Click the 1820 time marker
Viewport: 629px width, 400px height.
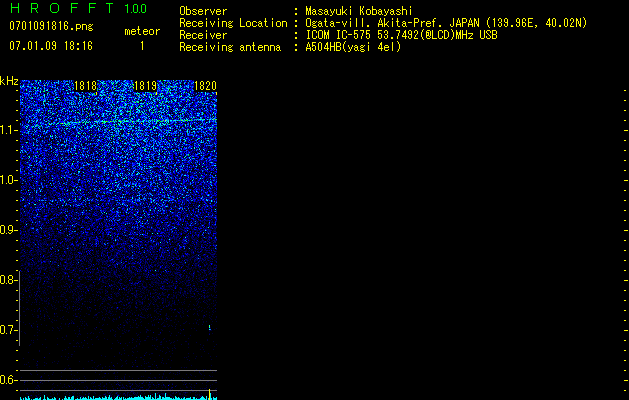[x=205, y=86]
